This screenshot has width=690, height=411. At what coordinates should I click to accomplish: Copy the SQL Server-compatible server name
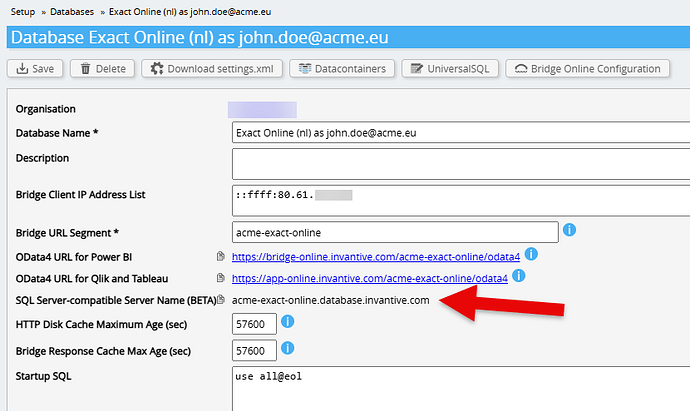221,299
